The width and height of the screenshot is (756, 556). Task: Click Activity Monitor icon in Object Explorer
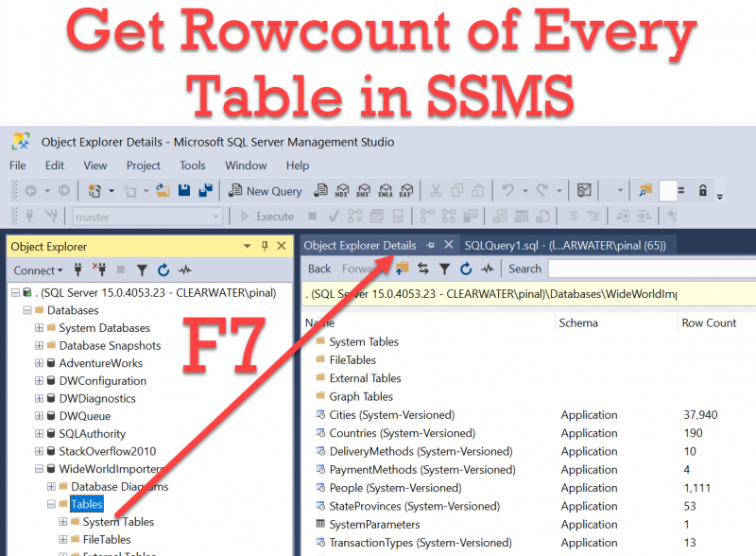coord(184,270)
